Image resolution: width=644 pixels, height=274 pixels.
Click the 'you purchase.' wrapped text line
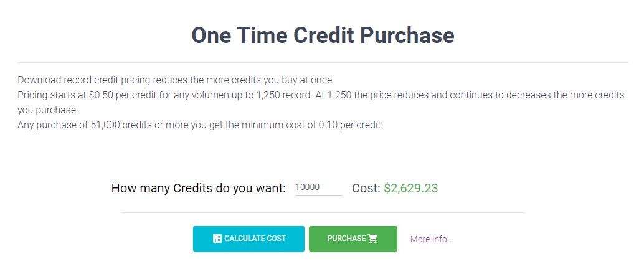(x=47, y=111)
